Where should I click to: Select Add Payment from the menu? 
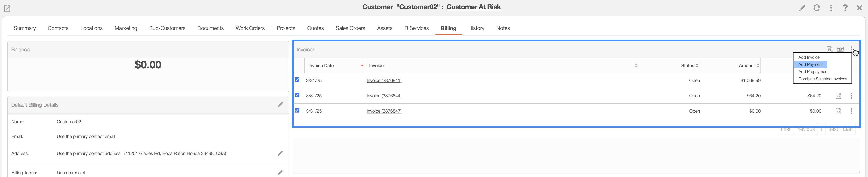coord(810,65)
